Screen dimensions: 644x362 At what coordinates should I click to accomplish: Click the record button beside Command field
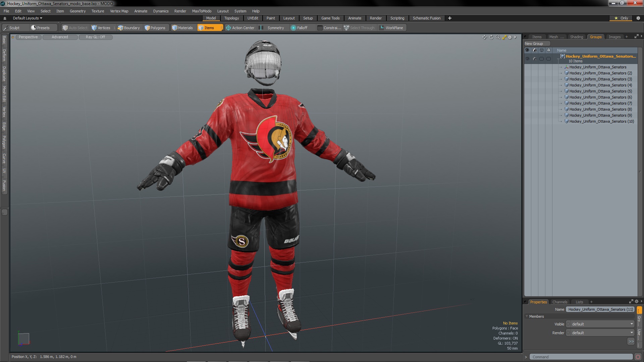tap(638, 357)
